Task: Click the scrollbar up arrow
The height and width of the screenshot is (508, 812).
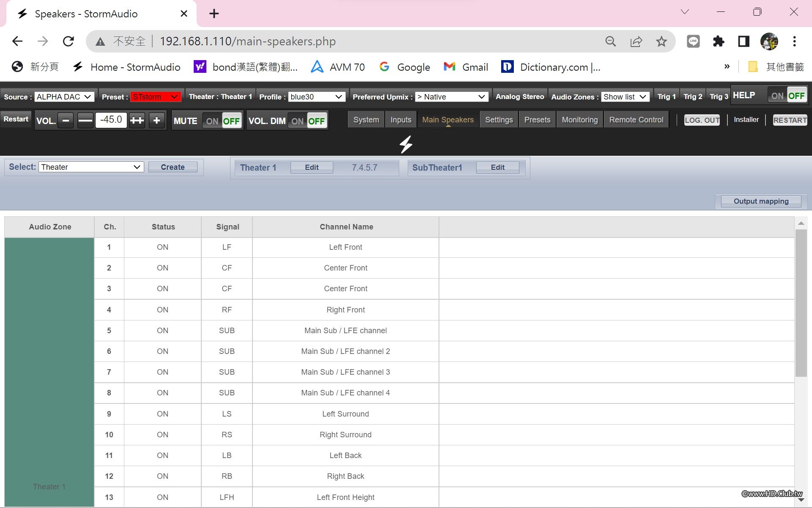Action: [801, 223]
